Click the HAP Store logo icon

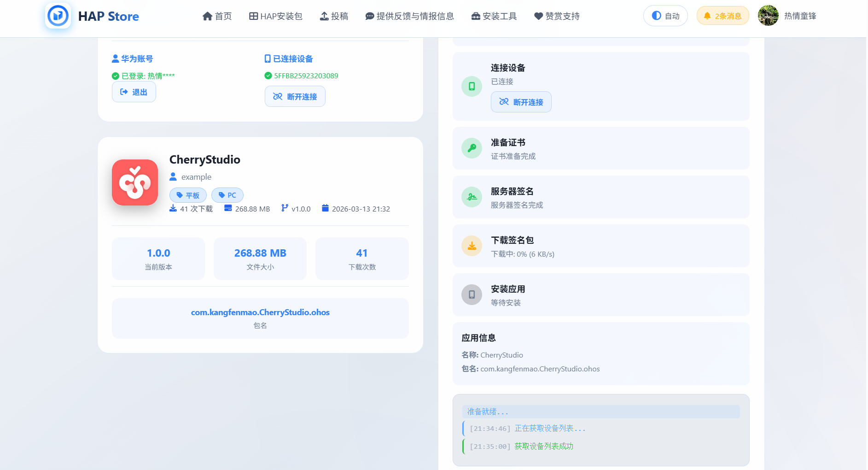pyautogui.click(x=58, y=16)
